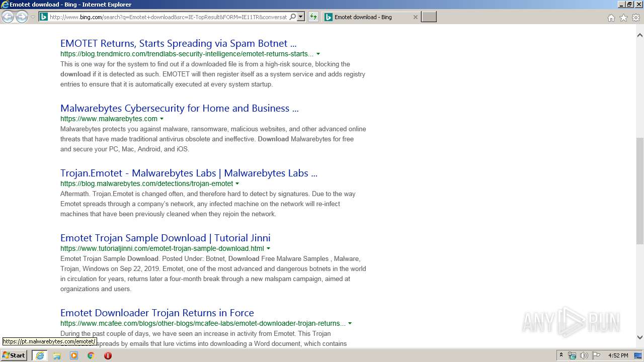Open Malwarebytes Cybersecurity for Home and Business result

179,108
